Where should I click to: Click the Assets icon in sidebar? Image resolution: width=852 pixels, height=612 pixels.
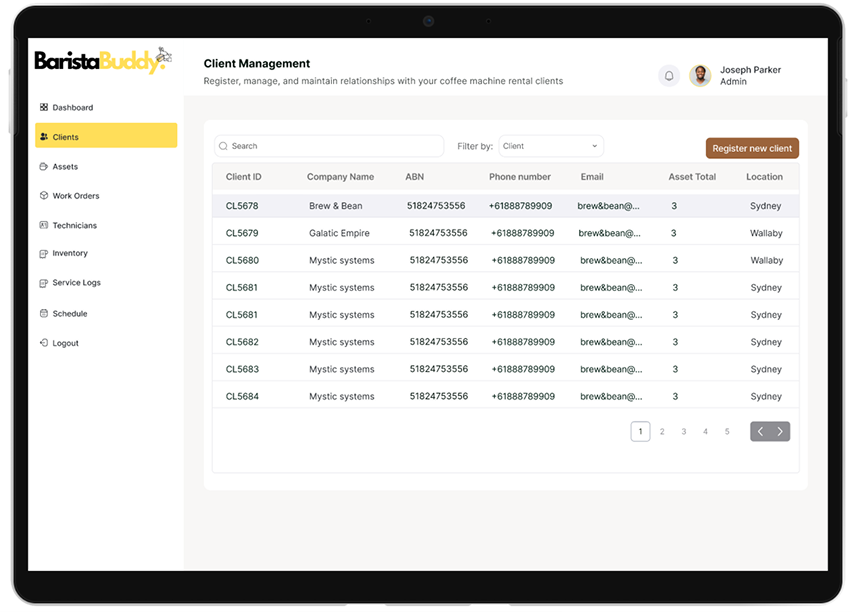tap(44, 166)
